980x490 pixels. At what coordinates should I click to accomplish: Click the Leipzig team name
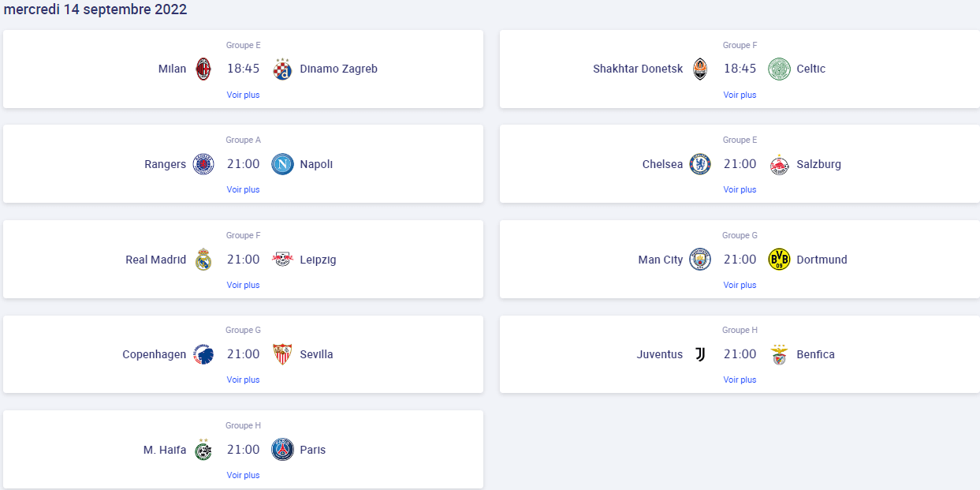(319, 260)
